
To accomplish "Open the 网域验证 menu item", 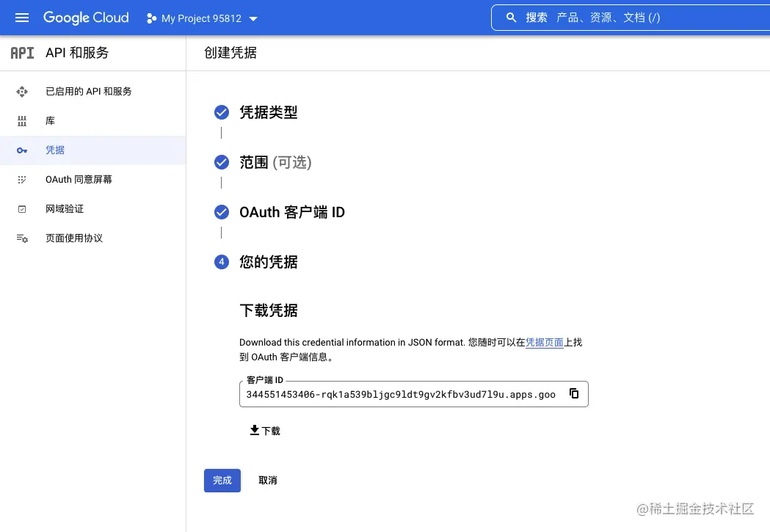I will coord(92,209).
